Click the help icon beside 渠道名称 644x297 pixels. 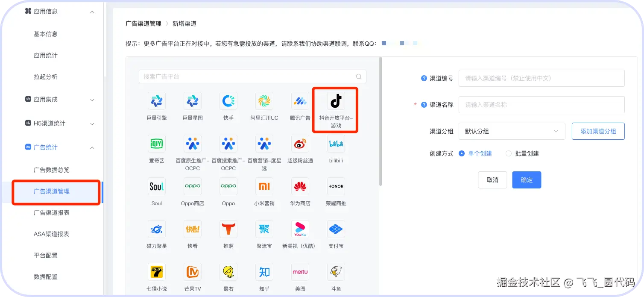tap(424, 105)
